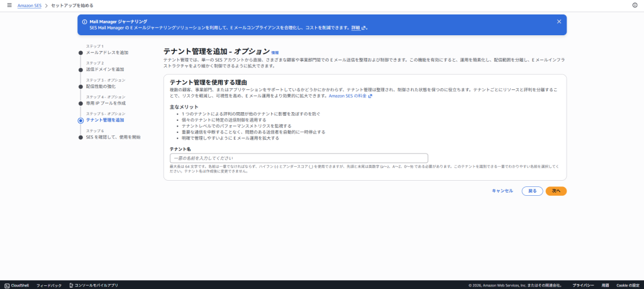Screen dimensions: 644x289
Task: Click the info icon in blue banner
Action: (x=85, y=21)
